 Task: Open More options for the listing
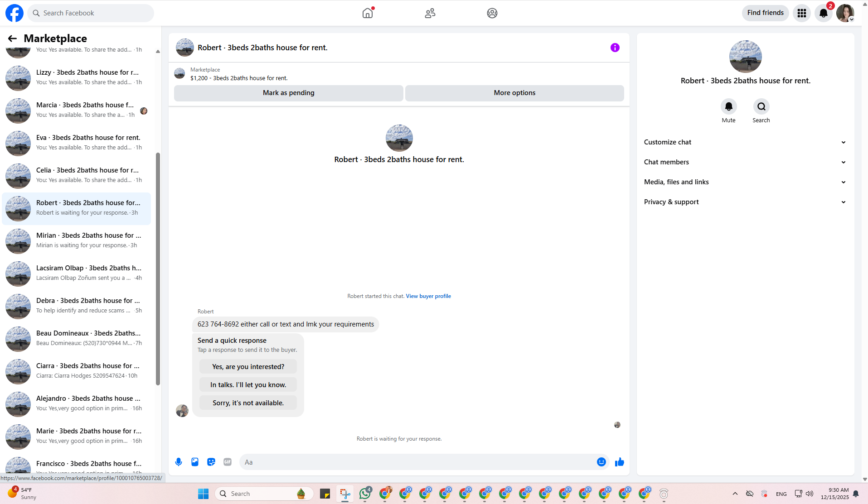pyautogui.click(x=514, y=93)
